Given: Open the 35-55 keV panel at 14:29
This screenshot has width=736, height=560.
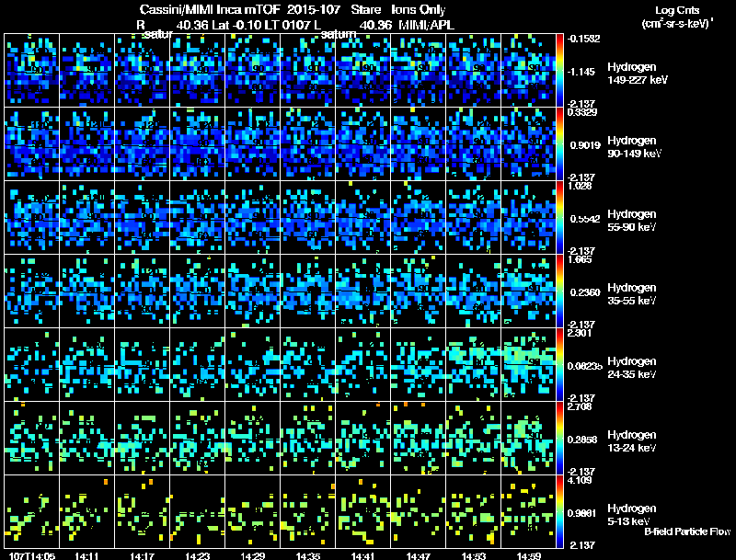Looking at the screenshot, I should tap(252, 291).
